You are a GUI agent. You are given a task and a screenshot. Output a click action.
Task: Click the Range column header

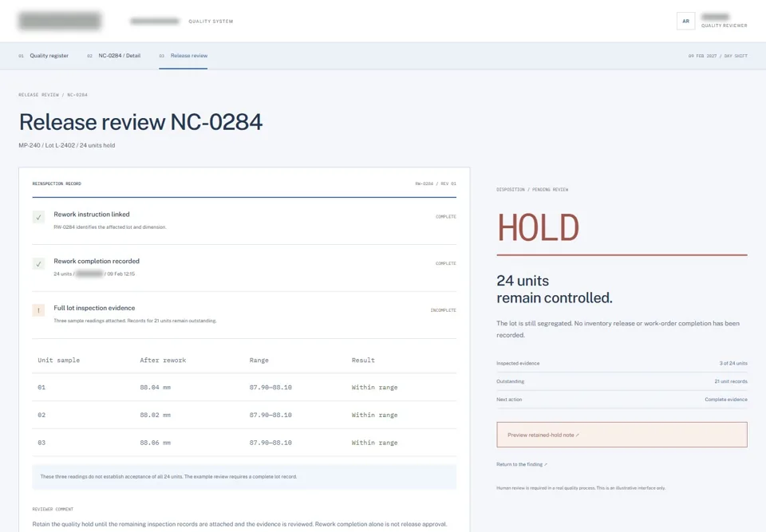tap(259, 361)
